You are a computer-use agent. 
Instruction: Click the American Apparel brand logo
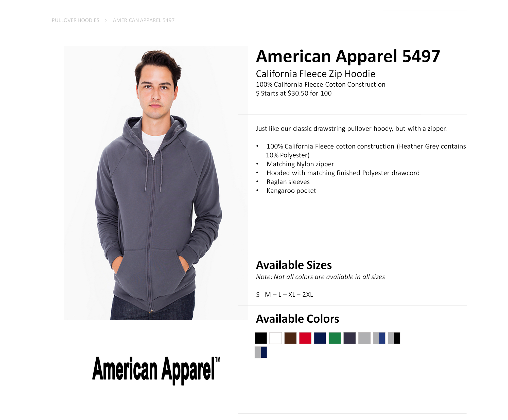(x=156, y=370)
